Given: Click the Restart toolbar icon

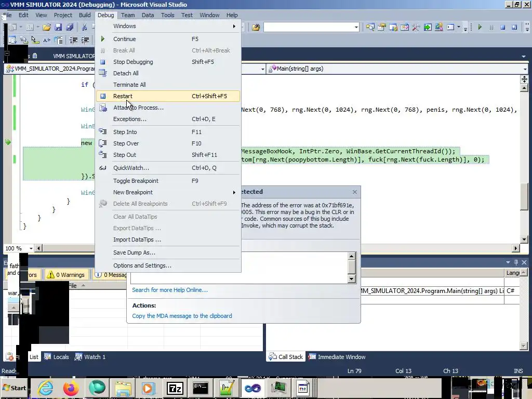Looking at the screenshot, I should (514, 27).
